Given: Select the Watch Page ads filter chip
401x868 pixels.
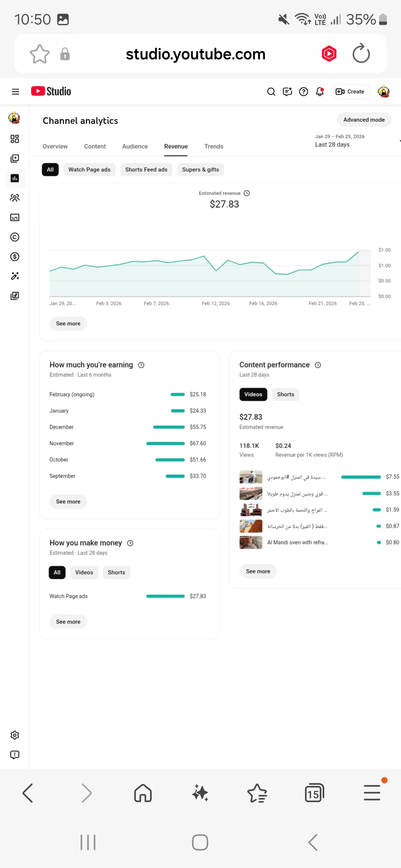Looking at the screenshot, I should [x=89, y=170].
